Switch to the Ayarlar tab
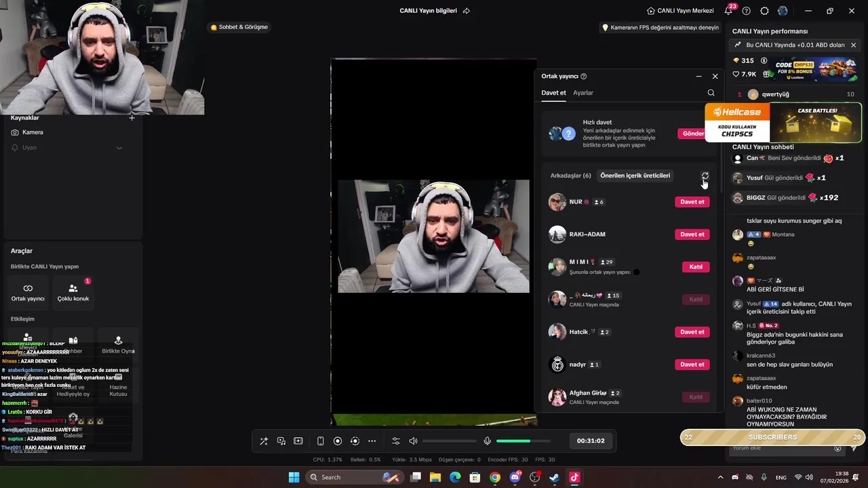868x488 pixels. pyautogui.click(x=583, y=93)
